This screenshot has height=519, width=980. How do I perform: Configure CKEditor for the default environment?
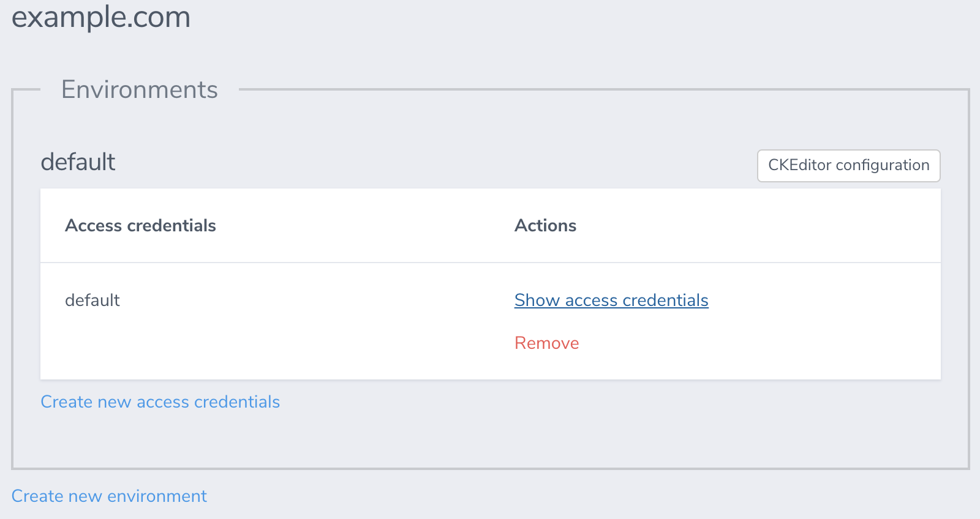click(848, 165)
